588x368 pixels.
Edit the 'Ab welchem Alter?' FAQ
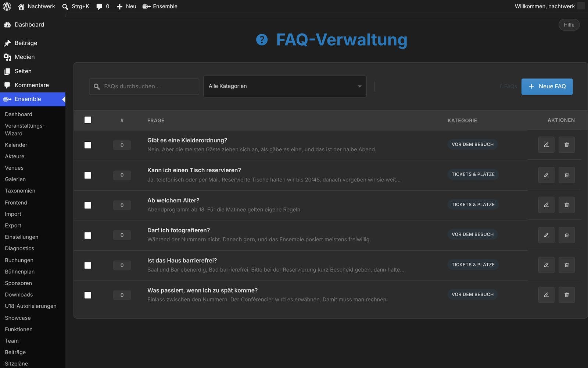546,205
